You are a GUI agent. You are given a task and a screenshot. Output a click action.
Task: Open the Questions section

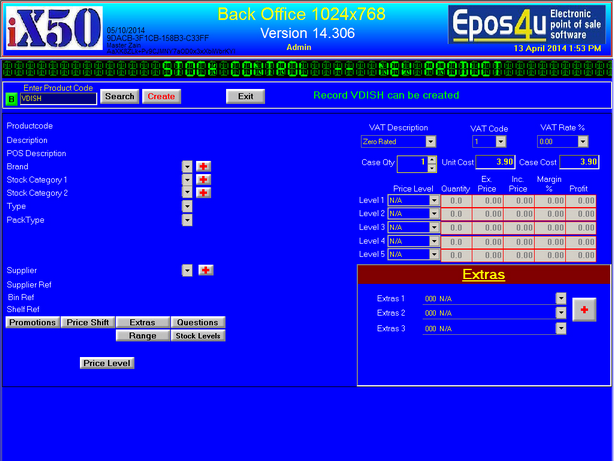(198, 322)
